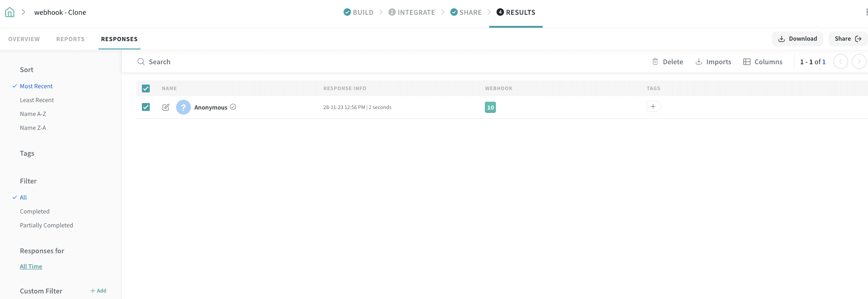Screen dimensions: 868x299
Task: Click the edit response pencil icon
Action: (x=166, y=107)
